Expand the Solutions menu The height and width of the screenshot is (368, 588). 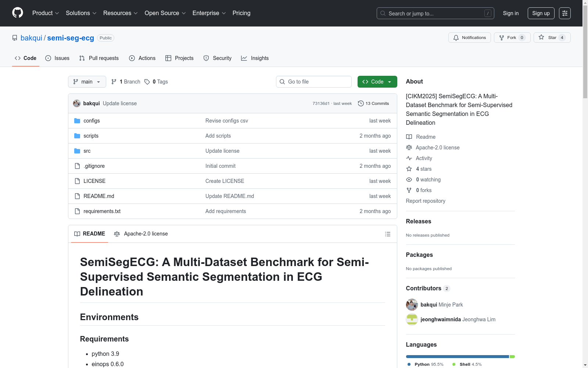pyautogui.click(x=81, y=13)
